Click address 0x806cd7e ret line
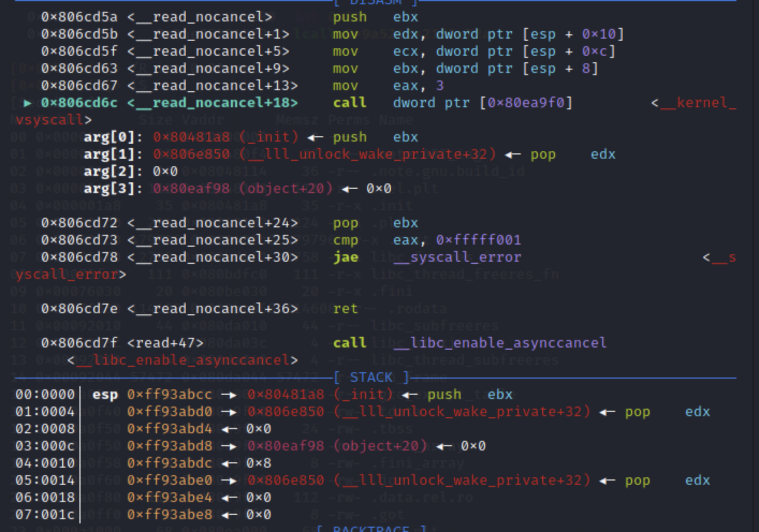Screen dimensions: 759x532 [x=79, y=309]
